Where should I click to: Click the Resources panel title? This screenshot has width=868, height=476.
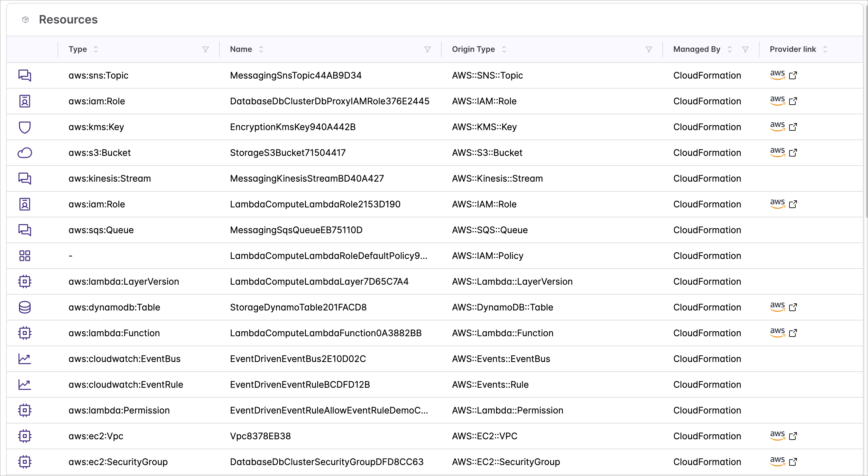68,20
